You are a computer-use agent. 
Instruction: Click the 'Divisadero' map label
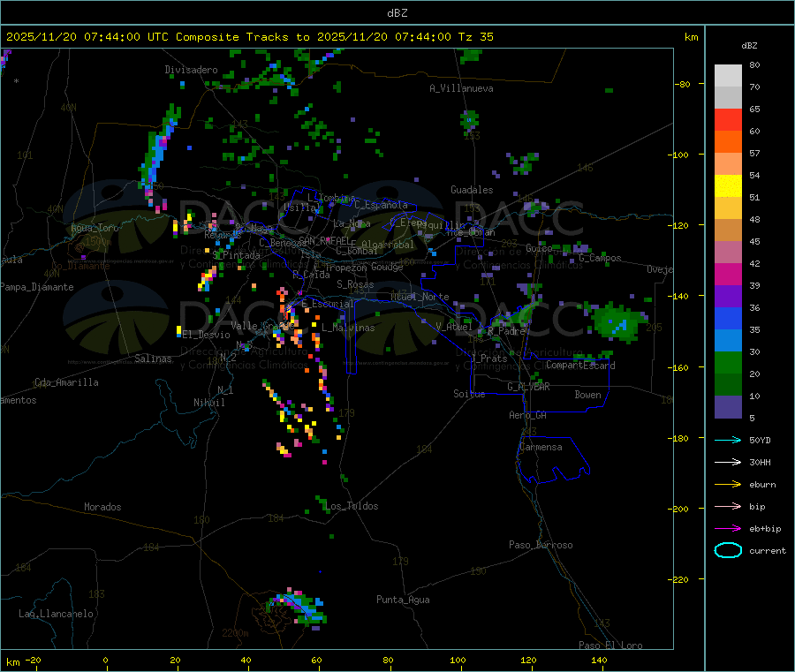pyautogui.click(x=191, y=70)
